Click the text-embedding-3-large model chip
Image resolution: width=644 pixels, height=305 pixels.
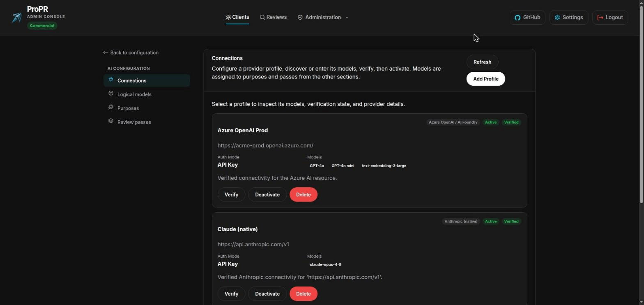(384, 166)
